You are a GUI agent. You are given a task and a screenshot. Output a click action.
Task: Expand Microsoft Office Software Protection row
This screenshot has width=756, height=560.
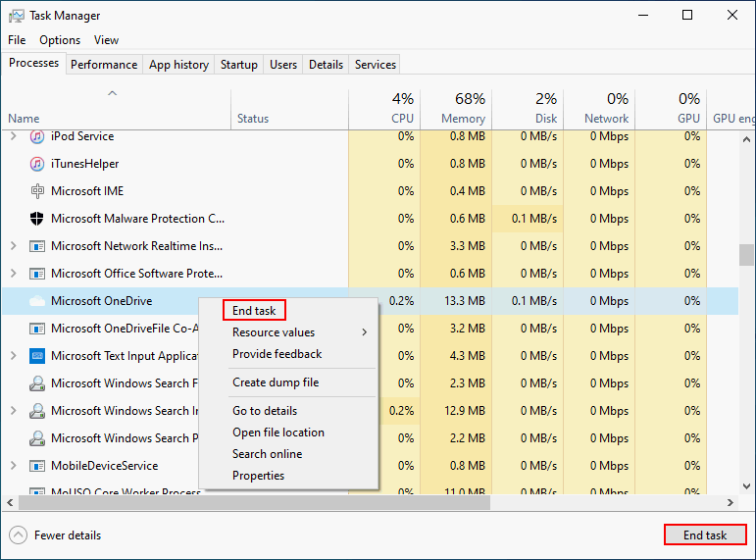point(14,274)
